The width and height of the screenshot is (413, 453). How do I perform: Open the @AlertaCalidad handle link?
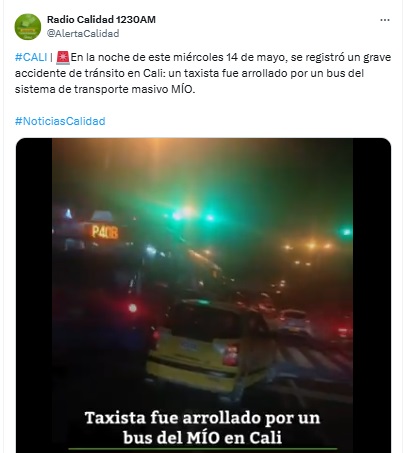coord(83,33)
